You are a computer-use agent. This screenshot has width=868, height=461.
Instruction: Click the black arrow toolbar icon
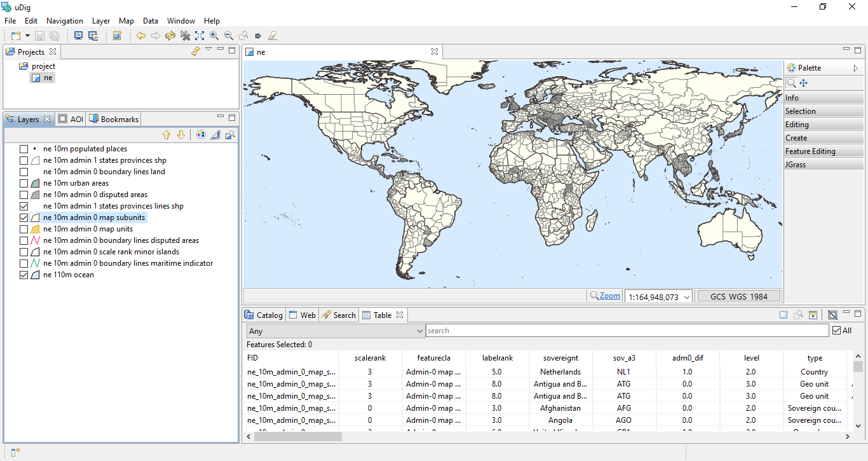coord(258,36)
